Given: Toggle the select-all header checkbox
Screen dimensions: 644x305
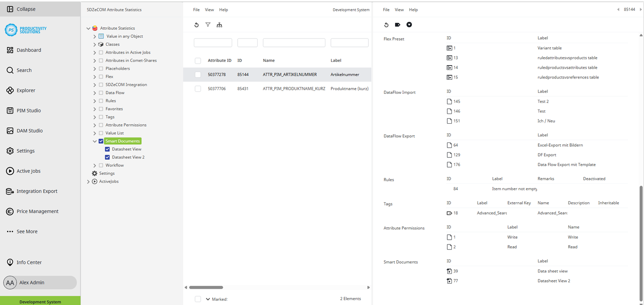Looking at the screenshot, I should pyautogui.click(x=198, y=61).
